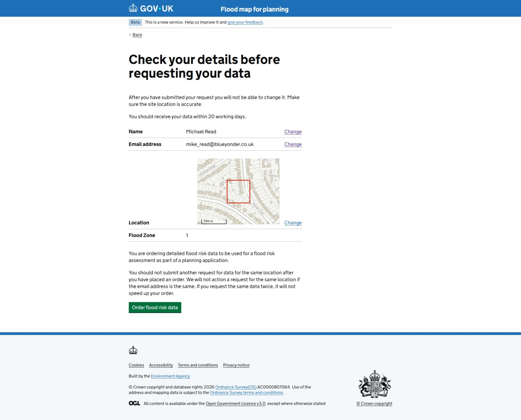This screenshot has height=420, width=521.
Task: Click the footer crown crest icon
Action: pyautogui.click(x=133, y=350)
